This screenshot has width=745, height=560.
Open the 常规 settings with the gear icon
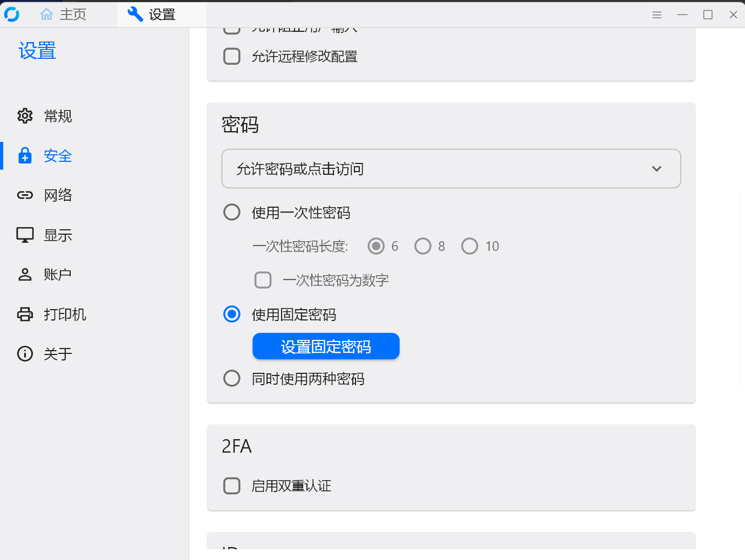pos(25,116)
